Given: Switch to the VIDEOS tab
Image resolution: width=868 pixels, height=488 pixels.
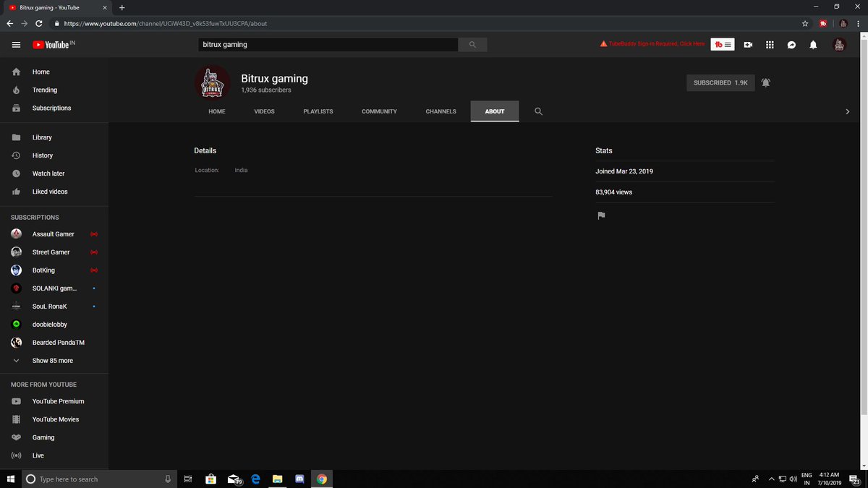Looking at the screenshot, I should click(264, 111).
